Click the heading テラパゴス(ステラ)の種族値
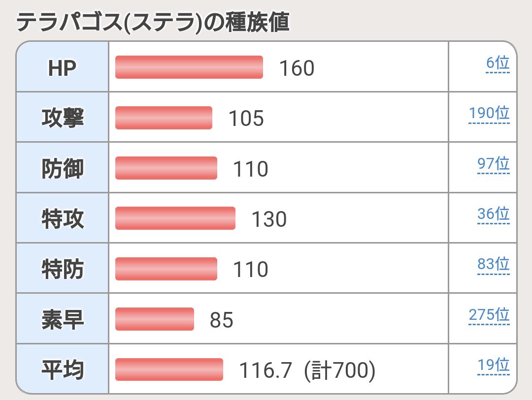The height and width of the screenshot is (400, 532). tap(153, 23)
